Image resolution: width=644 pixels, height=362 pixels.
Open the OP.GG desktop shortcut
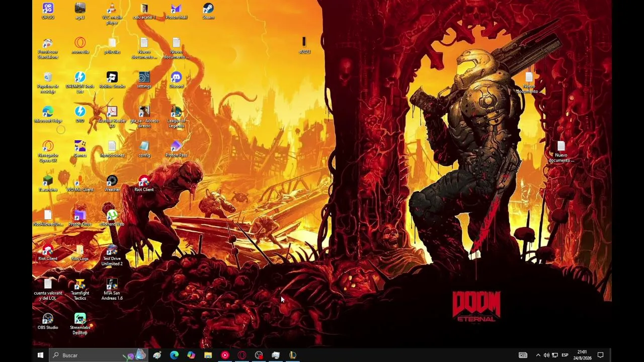pyautogui.click(x=48, y=11)
